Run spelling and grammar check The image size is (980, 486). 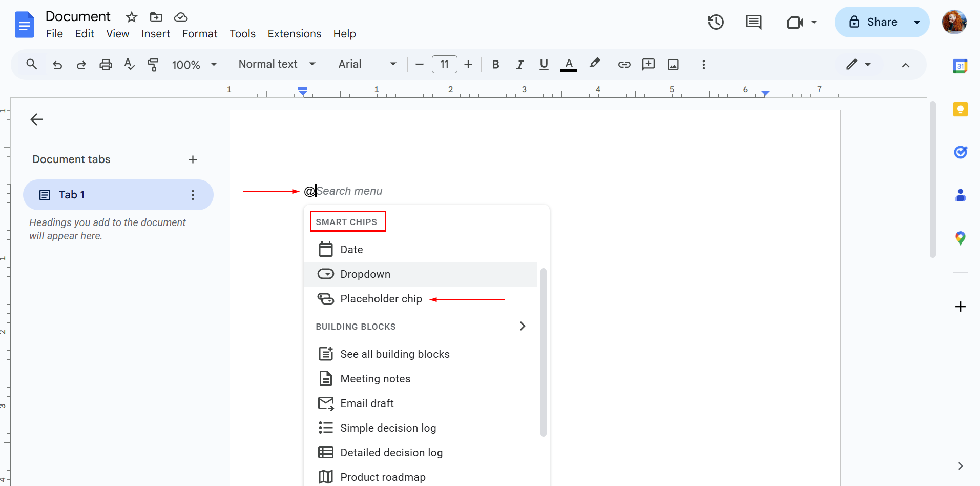coord(129,65)
